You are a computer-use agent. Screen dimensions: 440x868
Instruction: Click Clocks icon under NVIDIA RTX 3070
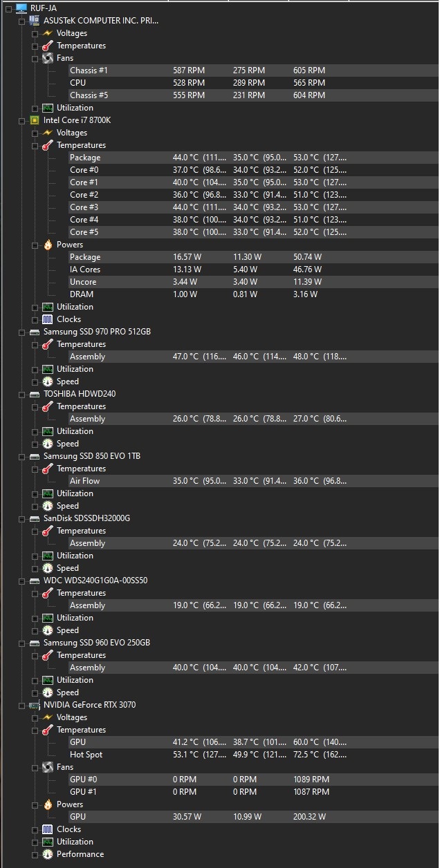pos(48,829)
